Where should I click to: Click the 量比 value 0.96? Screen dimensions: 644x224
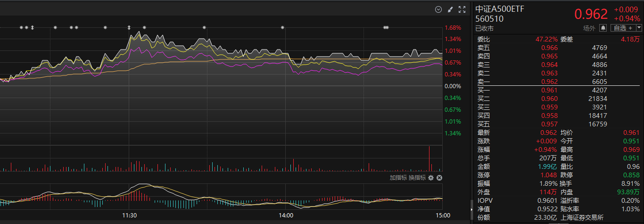(634, 166)
